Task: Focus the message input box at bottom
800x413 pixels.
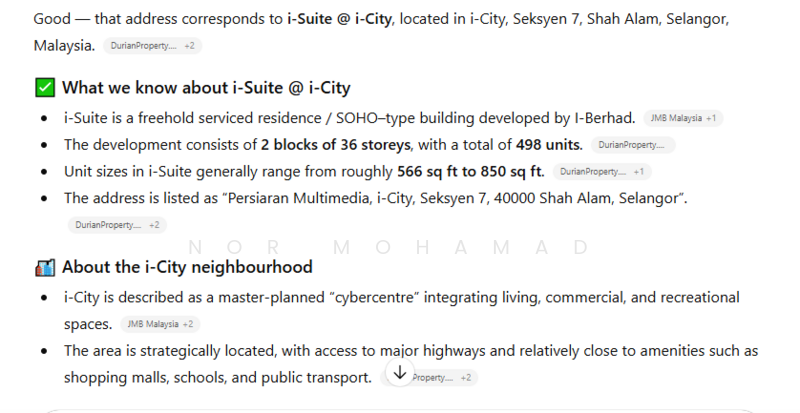Action: 400,408
